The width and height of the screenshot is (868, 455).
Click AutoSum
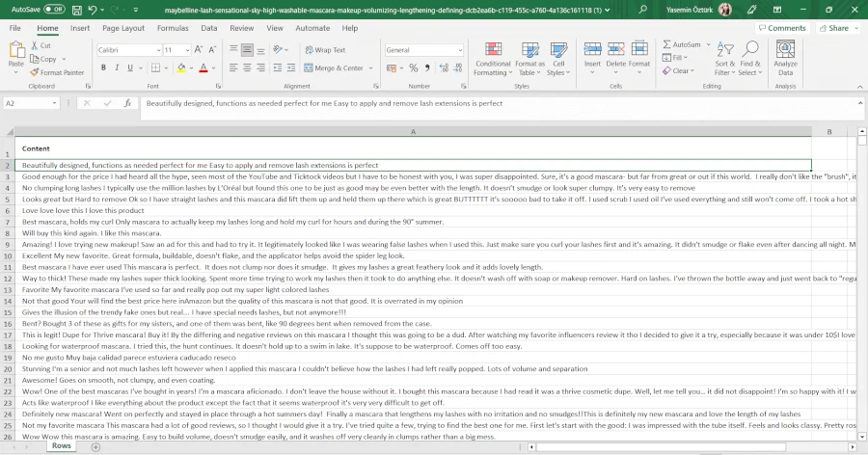[x=682, y=44]
